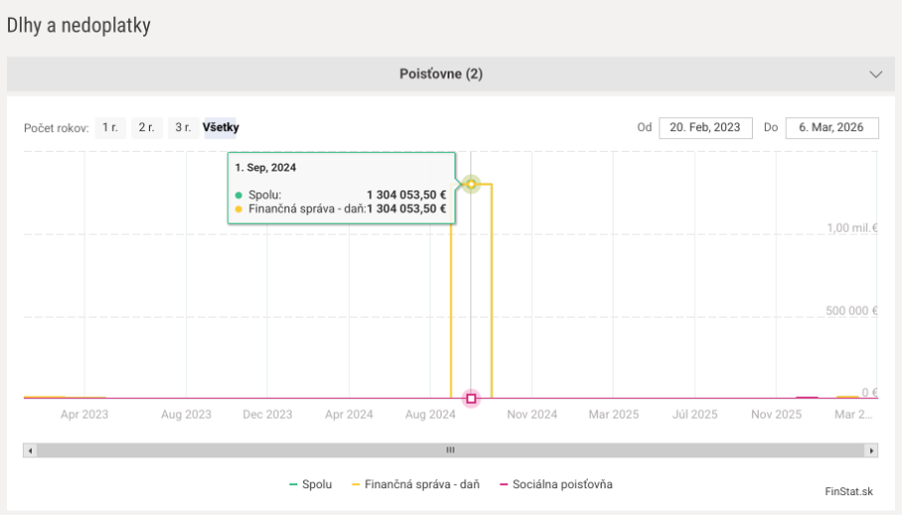Open the FinStat.sk credit link
This screenshot has width=904, height=516.
(849, 492)
